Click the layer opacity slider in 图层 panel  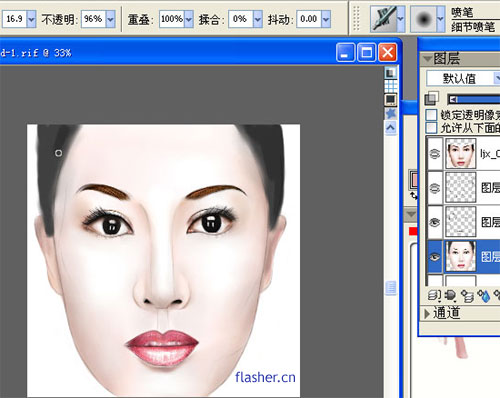473,99
